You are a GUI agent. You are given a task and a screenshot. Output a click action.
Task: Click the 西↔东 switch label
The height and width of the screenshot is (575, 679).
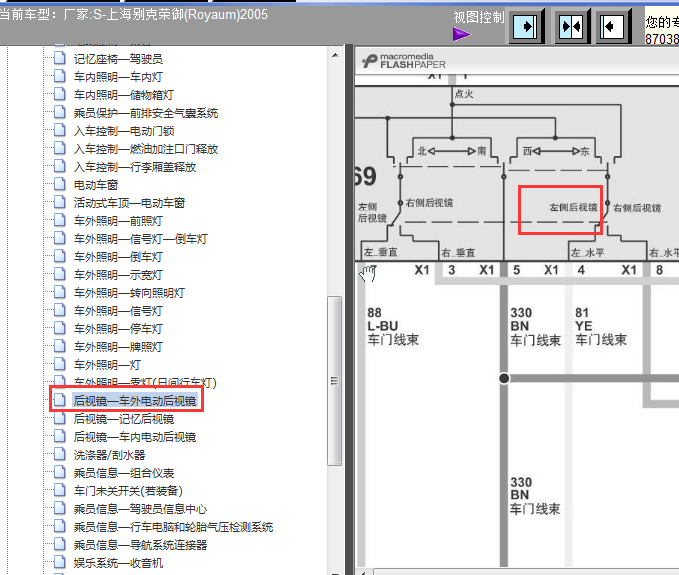pyautogui.click(x=556, y=151)
